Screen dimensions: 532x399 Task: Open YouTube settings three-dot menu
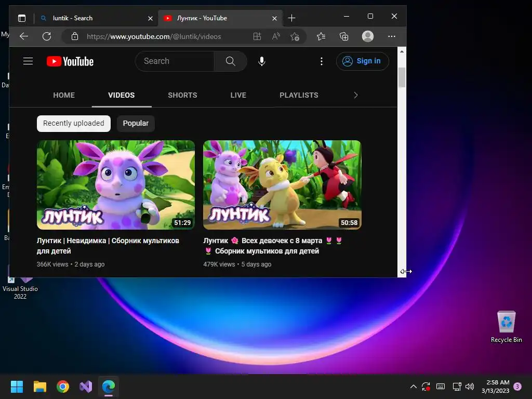[x=322, y=61]
